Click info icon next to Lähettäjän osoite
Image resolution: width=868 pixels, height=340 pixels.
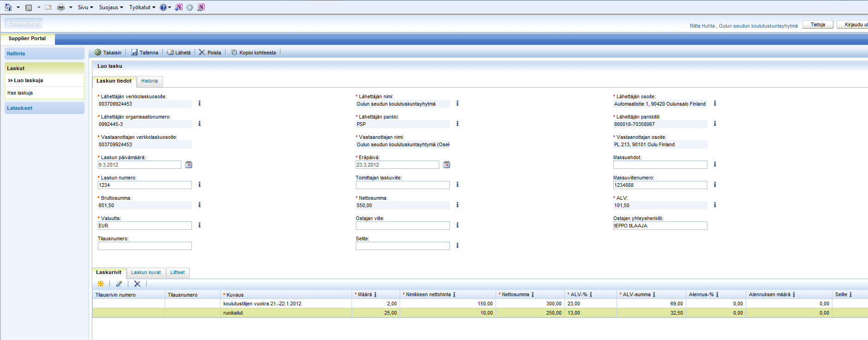point(715,103)
